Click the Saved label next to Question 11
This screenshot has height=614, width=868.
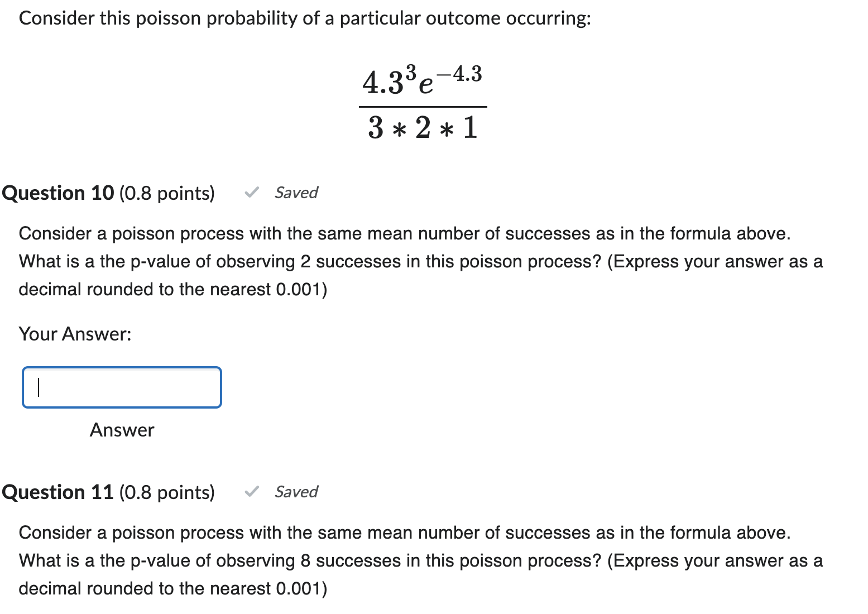[x=295, y=492]
